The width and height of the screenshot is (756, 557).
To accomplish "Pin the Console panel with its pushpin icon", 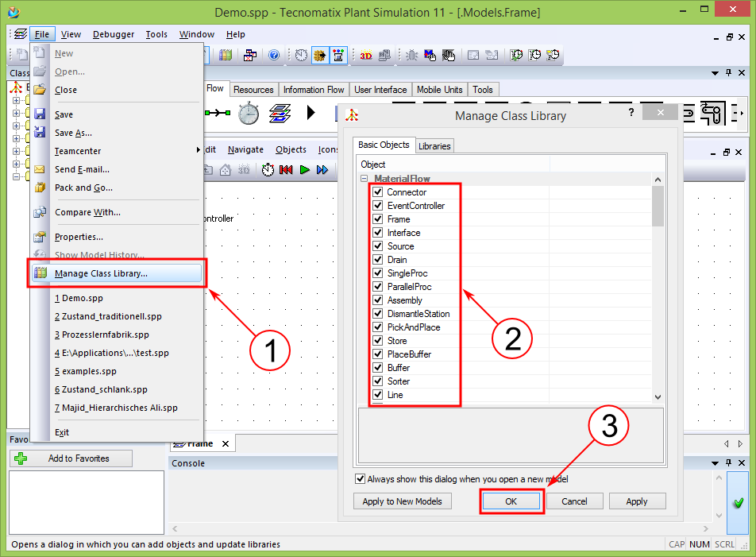I will coord(728,462).
